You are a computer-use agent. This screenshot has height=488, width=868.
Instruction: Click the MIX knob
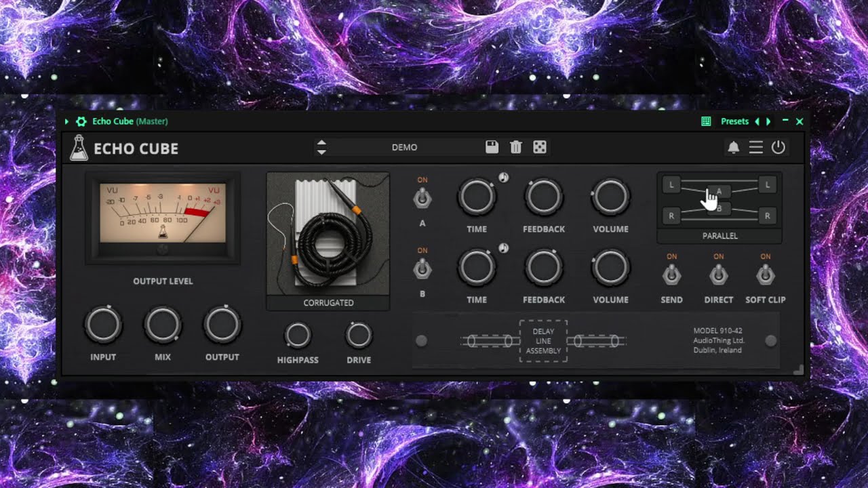tap(163, 325)
